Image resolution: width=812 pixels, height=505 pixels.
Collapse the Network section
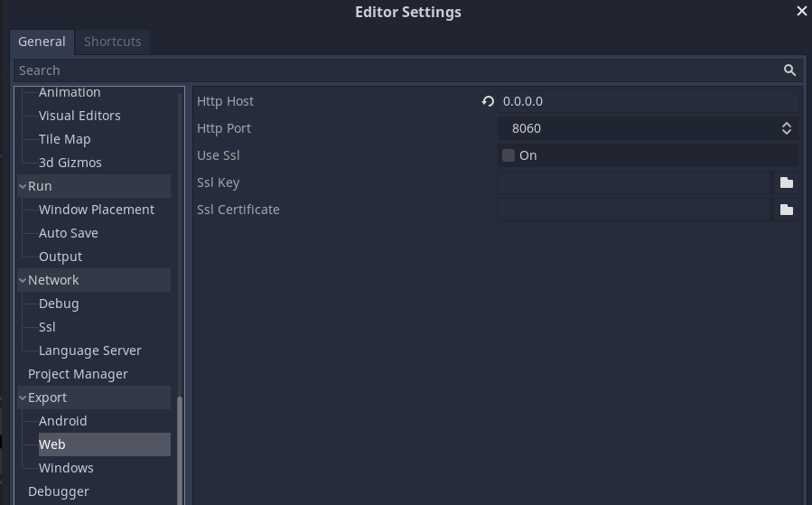pos(23,280)
